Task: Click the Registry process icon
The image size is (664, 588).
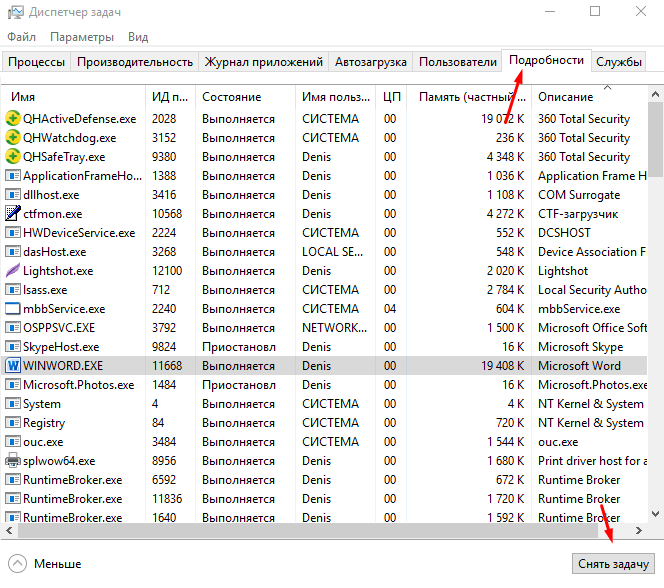Action: (x=13, y=422)
